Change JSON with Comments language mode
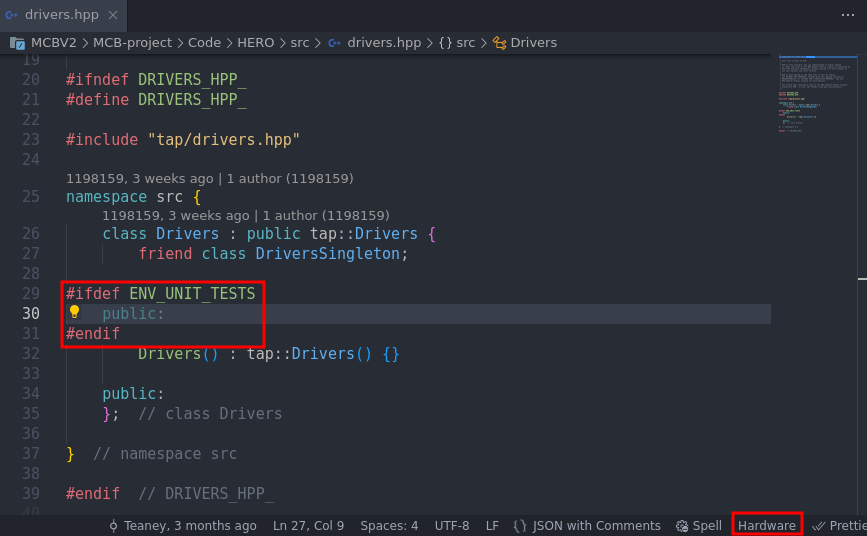The height and width of the screenshot is (536, 867). [587, 526]
